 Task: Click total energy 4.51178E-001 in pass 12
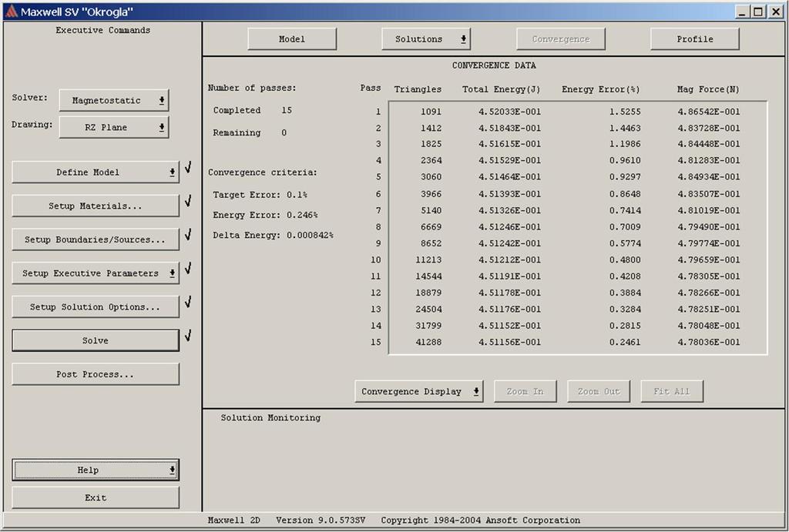click(x=509, y=293)
